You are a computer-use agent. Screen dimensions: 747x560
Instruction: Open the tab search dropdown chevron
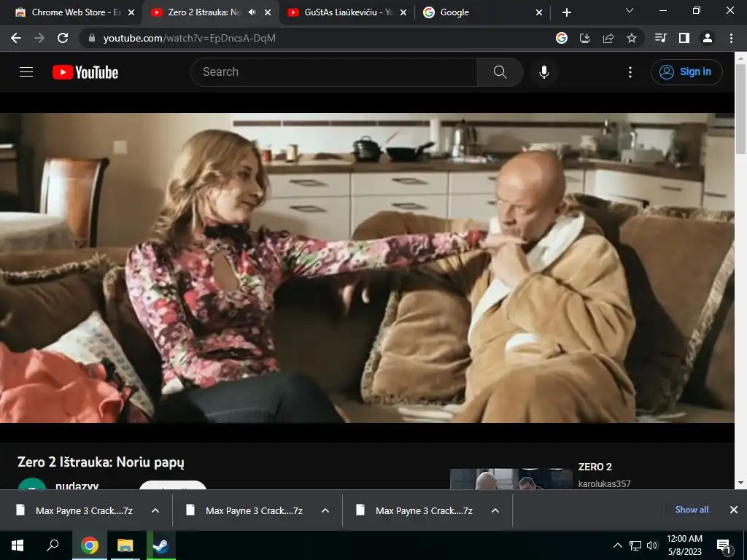[x=630, y=10]
